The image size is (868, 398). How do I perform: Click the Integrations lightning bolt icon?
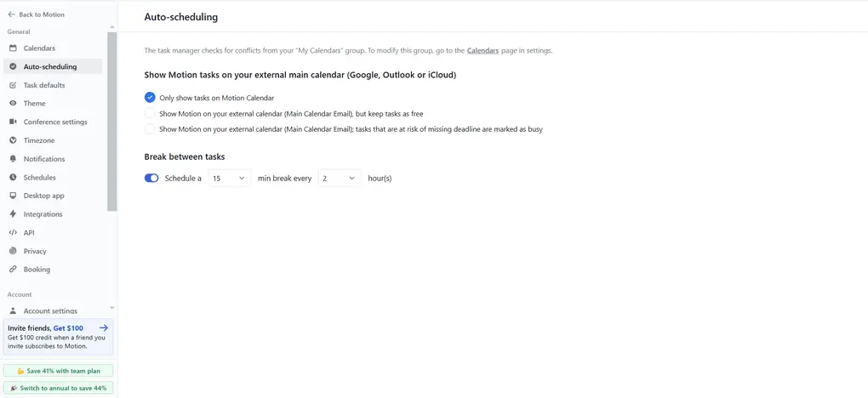pyautogui.click(x=13, y=214)
